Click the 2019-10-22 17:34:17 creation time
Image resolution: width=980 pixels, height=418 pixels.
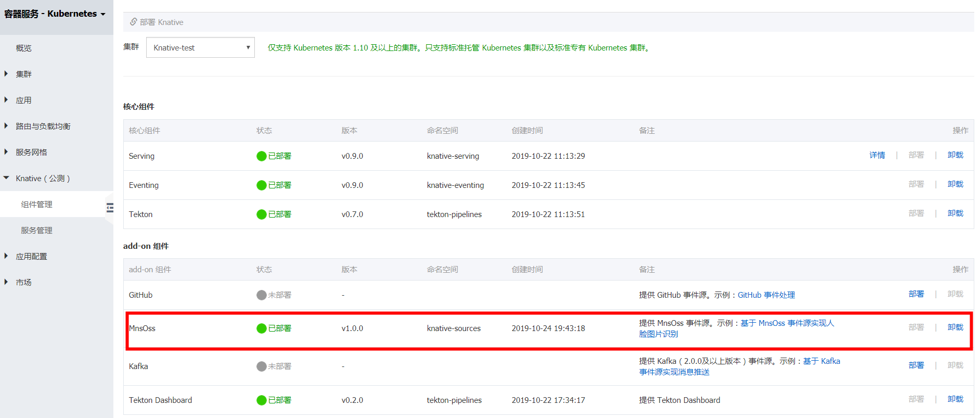(548, 400)
